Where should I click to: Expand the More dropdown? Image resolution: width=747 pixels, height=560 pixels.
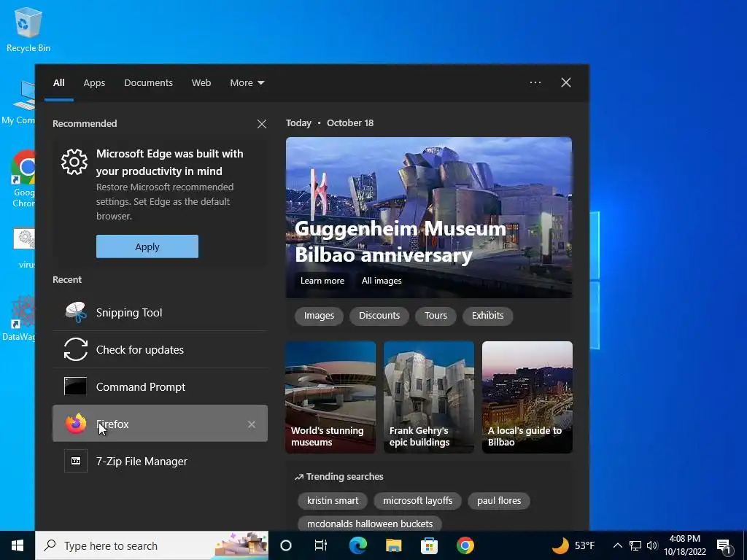coord(247,83)
